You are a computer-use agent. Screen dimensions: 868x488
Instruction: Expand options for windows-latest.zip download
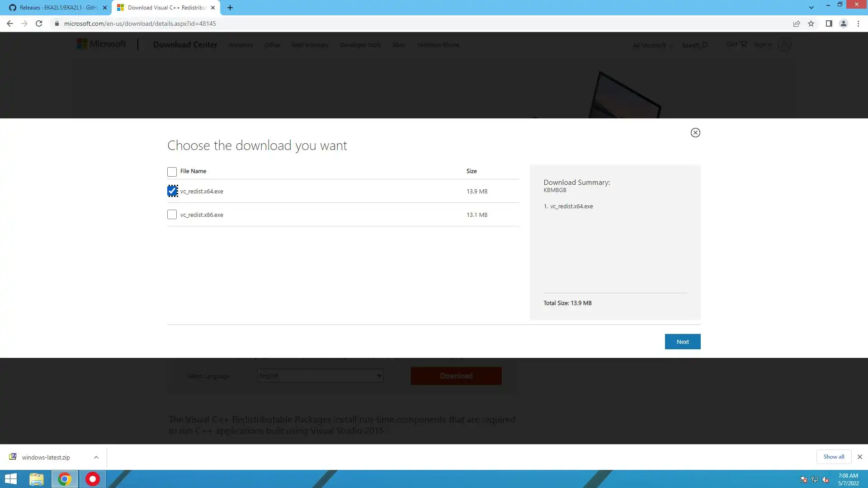96,457
